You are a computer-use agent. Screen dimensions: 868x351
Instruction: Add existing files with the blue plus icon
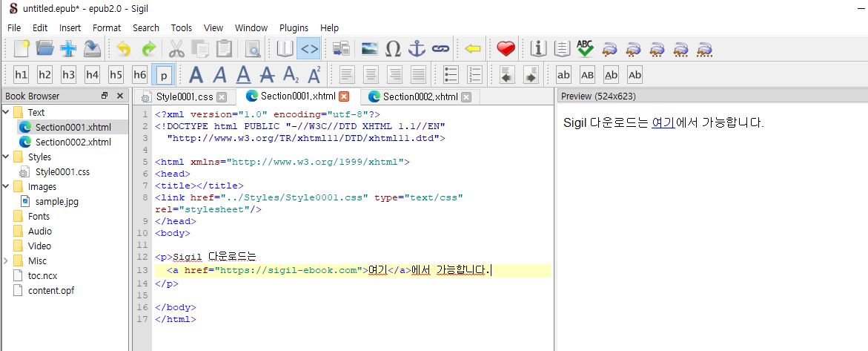click(68, 49)
